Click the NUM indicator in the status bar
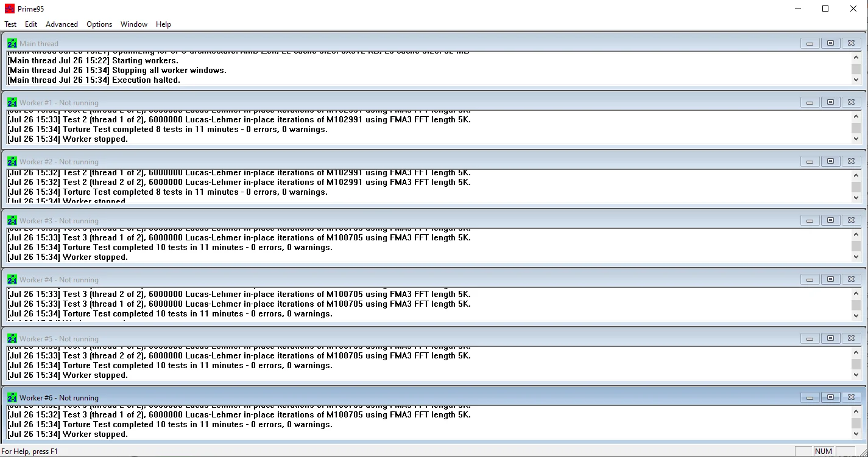Screen dimensions: 868x457 click(x=824, y=452)
